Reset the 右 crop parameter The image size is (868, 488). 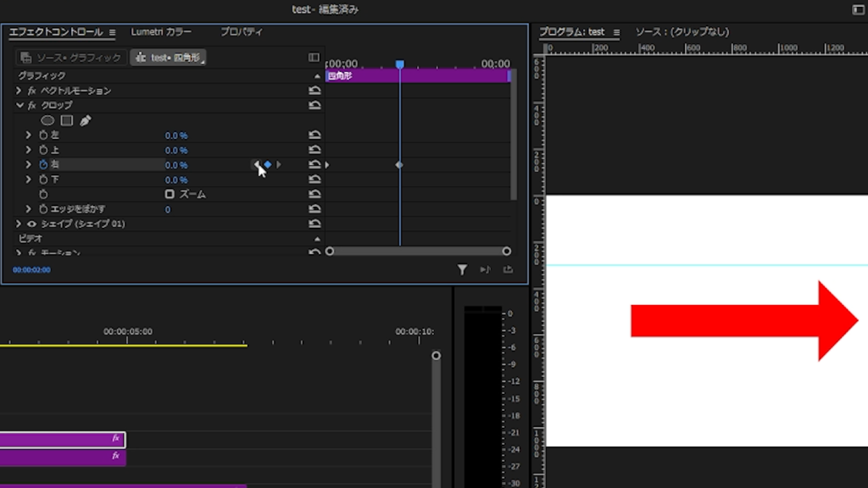(314, 164)
